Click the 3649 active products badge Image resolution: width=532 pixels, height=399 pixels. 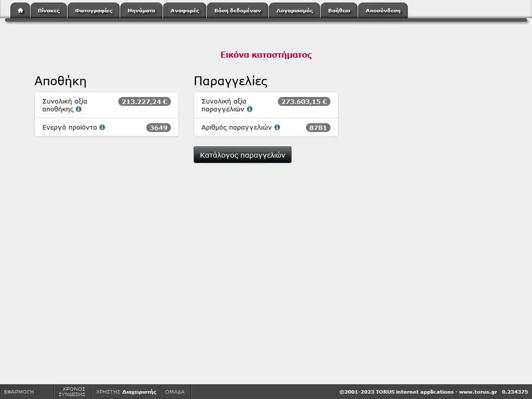(x=158, y=128)
